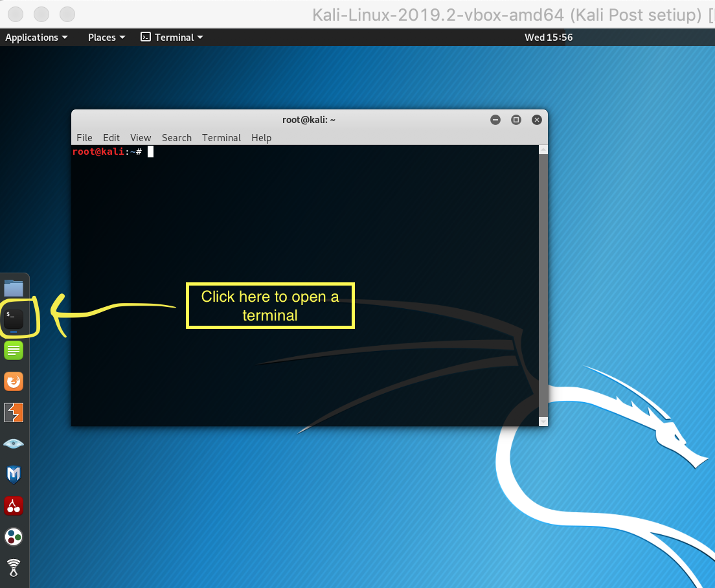
Task: Close the root@kali terminal window
Action: 537,120
